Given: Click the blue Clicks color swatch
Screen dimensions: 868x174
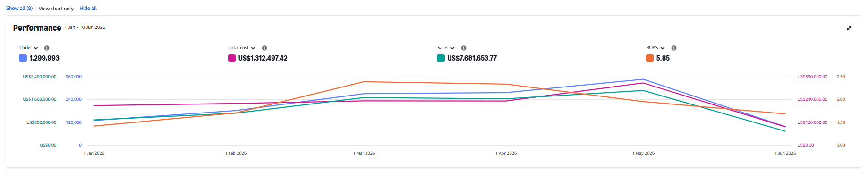Looking at the screenshot, I should tap(23, 58).
